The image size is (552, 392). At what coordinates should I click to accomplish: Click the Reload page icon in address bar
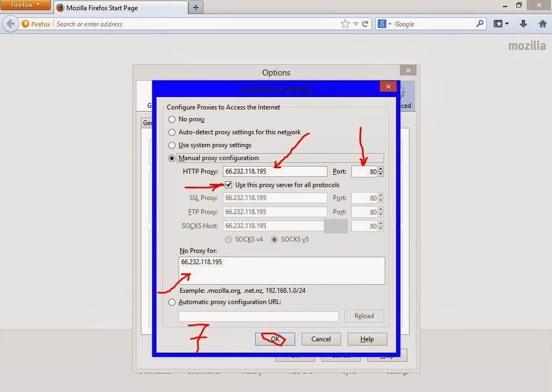[x=365, y=24]
